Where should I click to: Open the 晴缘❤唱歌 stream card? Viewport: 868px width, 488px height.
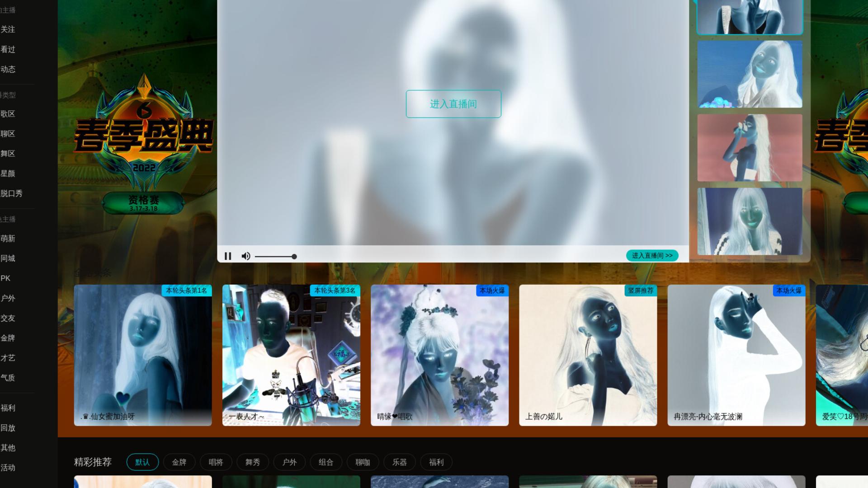coord(439,355)
